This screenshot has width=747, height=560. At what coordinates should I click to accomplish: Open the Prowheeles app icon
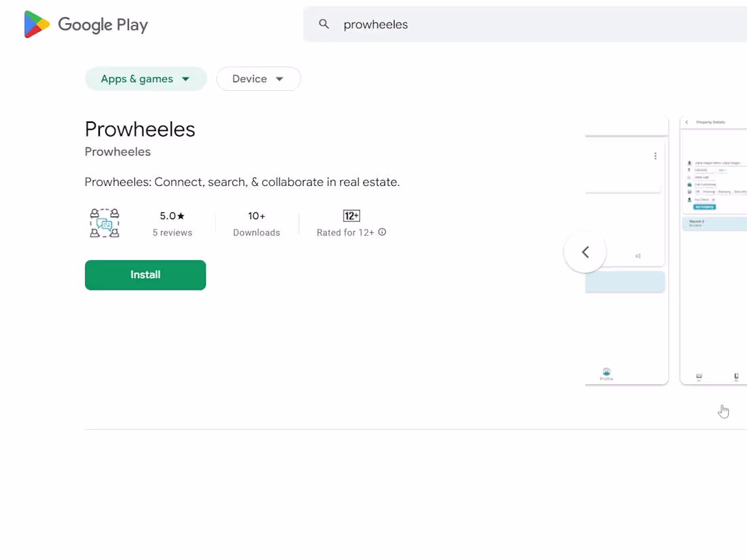tap(105, 223)
